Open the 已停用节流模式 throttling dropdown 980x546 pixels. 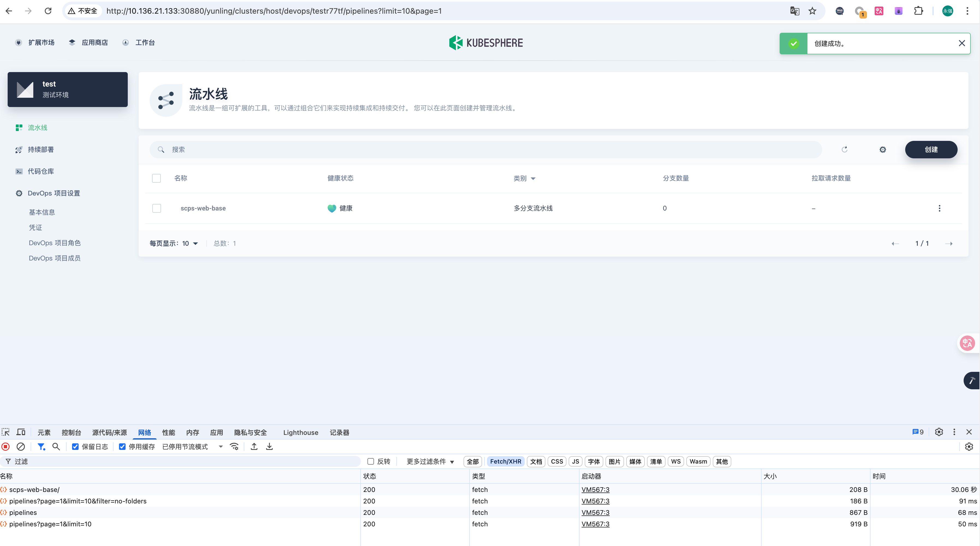pyautogui.click(x=192, y=447)
